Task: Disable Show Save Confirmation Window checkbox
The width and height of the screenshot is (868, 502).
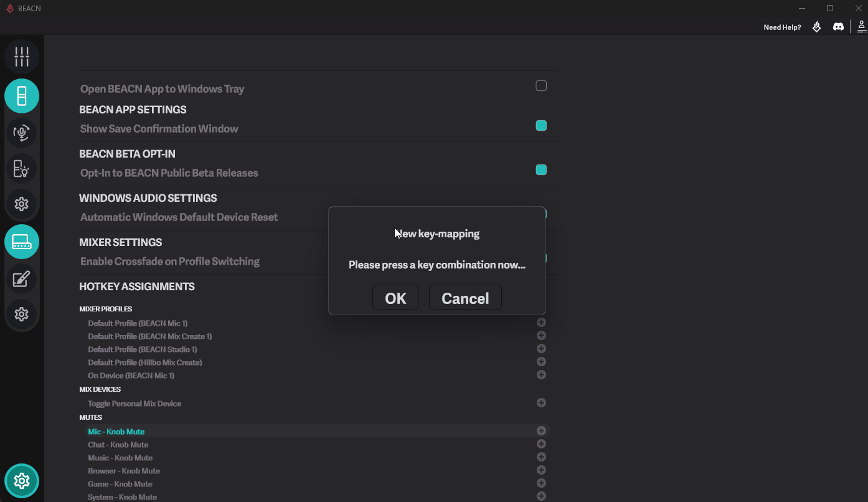Action: point(542,126)
